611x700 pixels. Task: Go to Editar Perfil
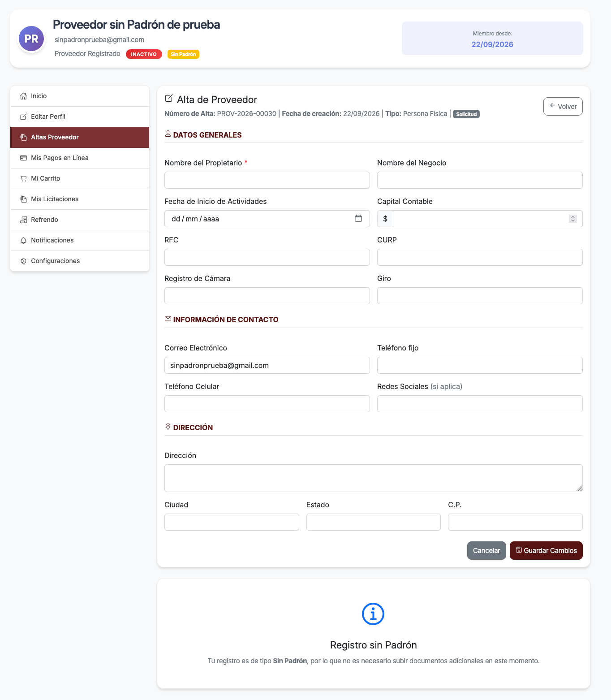(80, 117)
